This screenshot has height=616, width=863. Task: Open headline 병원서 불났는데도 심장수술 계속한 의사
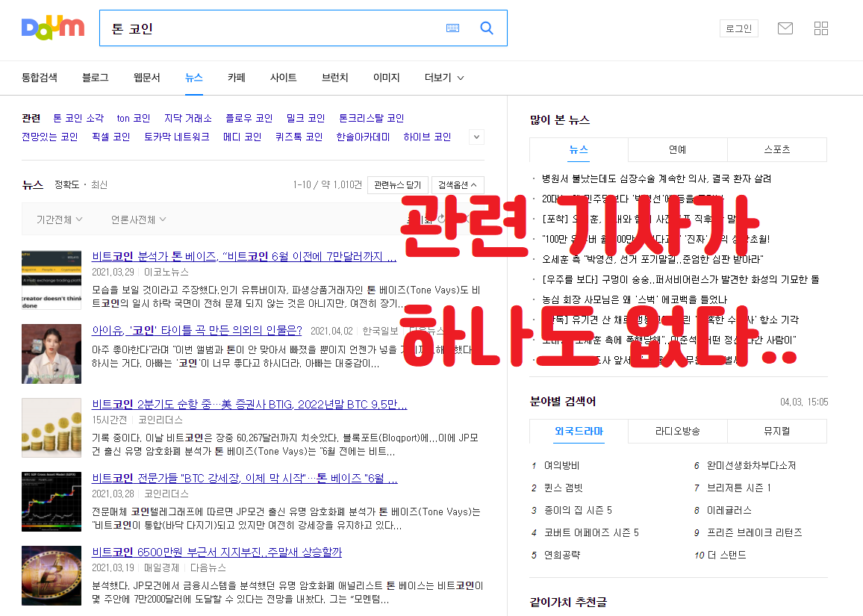pyautogui.click(x=656, y=179)
